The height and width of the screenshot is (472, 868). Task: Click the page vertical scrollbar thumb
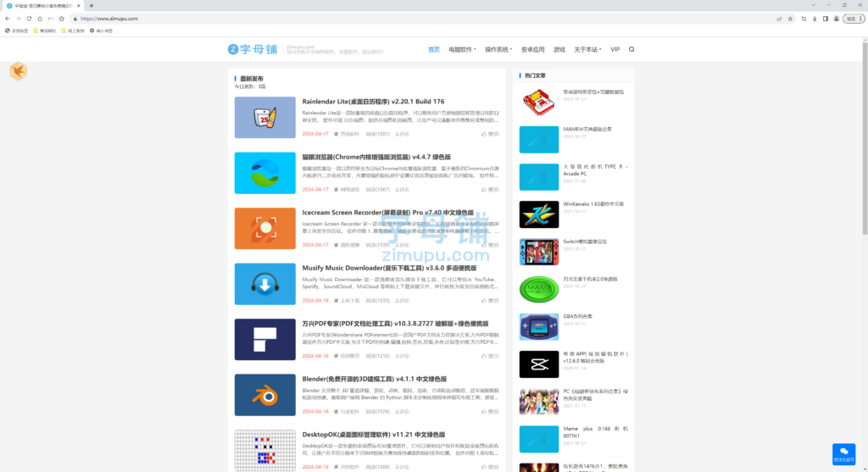coord(864,138)
